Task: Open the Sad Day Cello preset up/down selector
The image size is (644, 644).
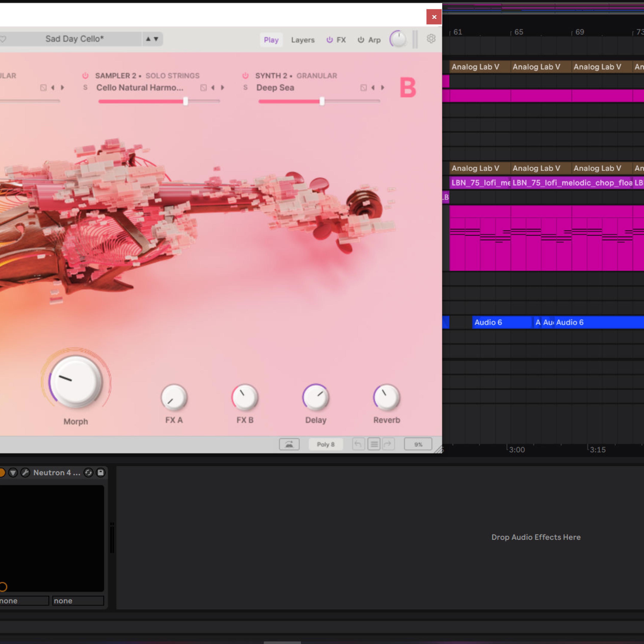Action: pyautogui.click(x=152, y=39)
